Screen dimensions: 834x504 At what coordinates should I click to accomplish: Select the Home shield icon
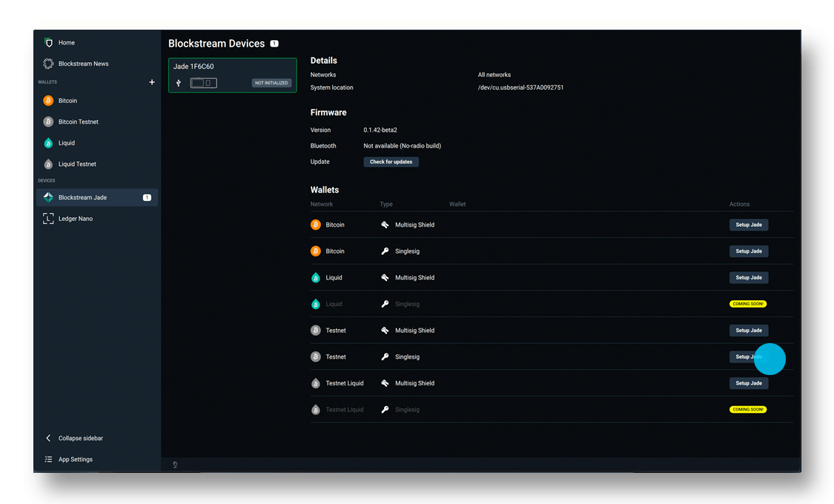tap(48, 42)
